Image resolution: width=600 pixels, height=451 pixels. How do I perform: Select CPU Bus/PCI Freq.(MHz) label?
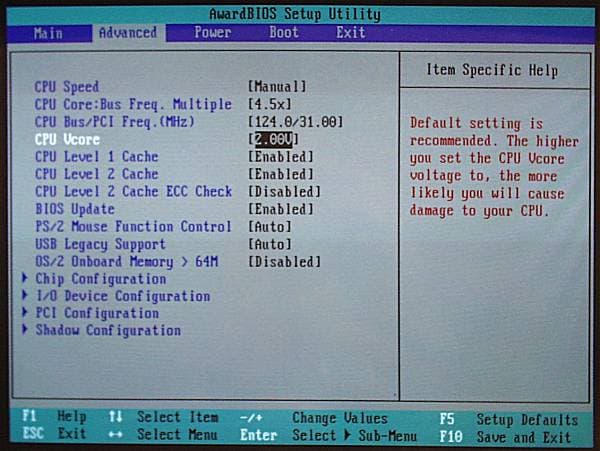115,122
